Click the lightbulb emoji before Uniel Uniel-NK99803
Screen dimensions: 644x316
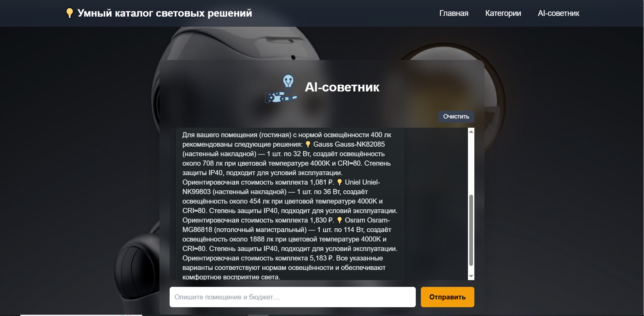[x=340, y=182]
